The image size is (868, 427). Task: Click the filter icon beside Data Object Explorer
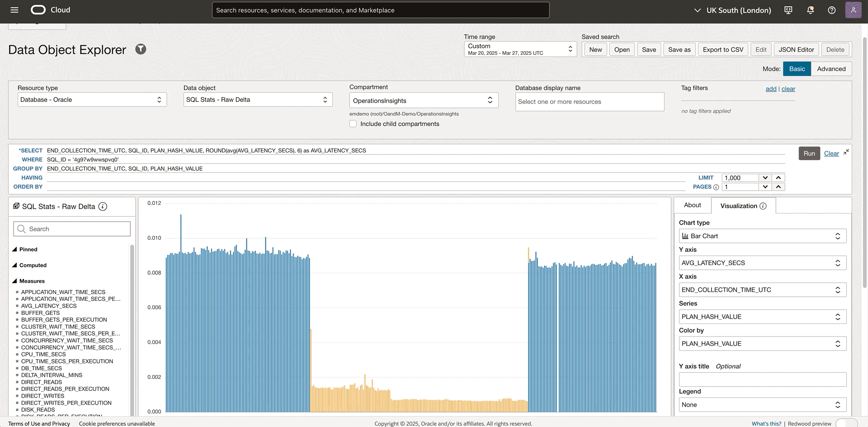click(x=141, y=49)
